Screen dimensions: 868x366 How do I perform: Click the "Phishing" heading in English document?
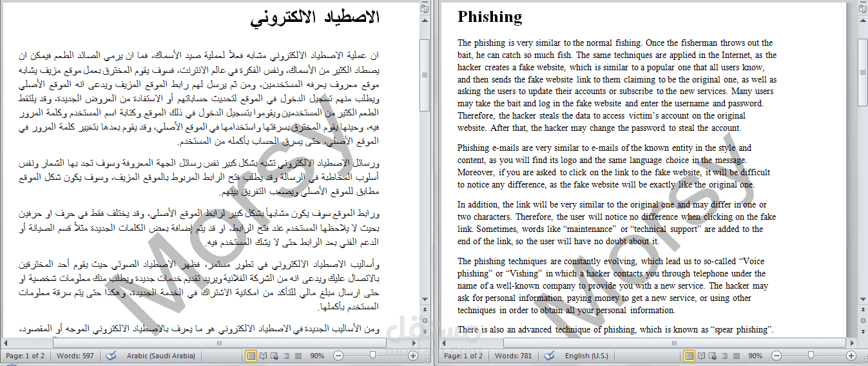coord(490,17)
